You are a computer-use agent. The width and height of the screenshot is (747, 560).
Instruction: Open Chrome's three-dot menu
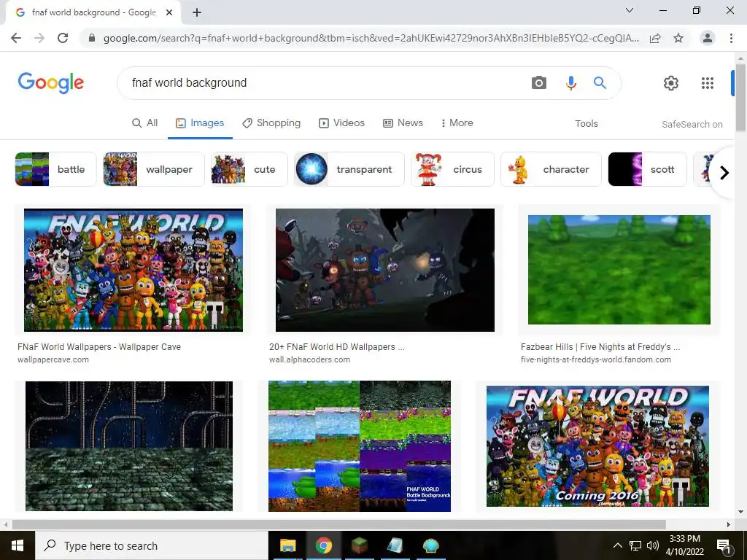pyautogui.click(x=731, y=38)
